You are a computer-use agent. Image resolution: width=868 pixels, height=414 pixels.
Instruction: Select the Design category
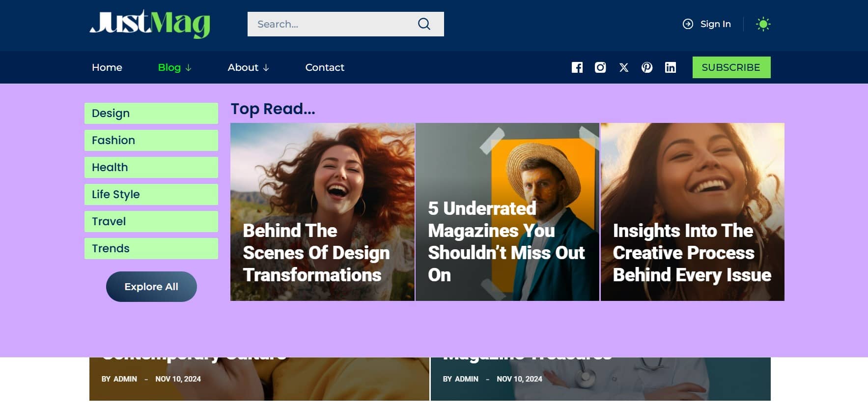(151, 113)
